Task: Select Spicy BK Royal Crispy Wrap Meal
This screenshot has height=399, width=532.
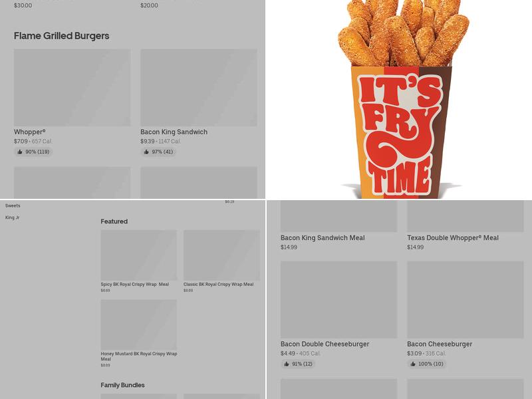Action: 135,285
